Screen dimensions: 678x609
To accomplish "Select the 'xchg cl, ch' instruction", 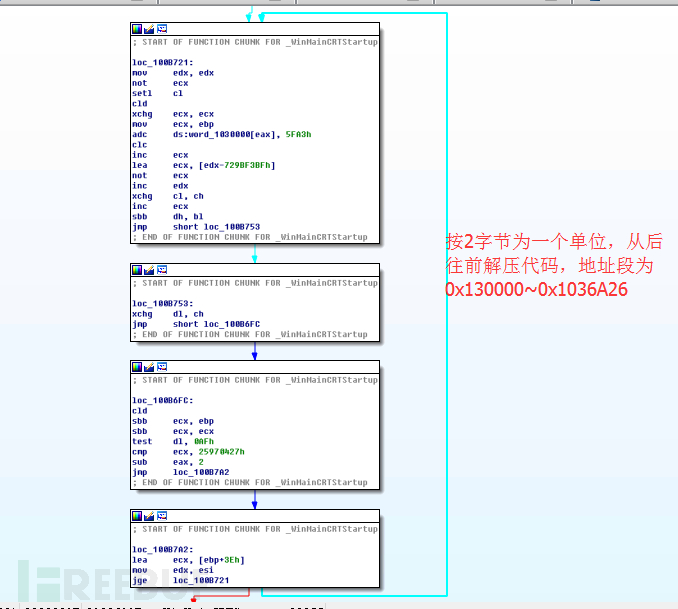I will pos(168,196).
